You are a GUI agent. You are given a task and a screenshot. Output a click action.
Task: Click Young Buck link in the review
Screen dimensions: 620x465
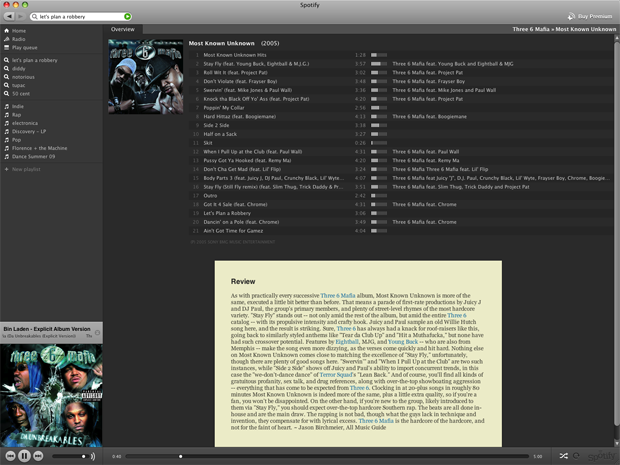(403, 342)
